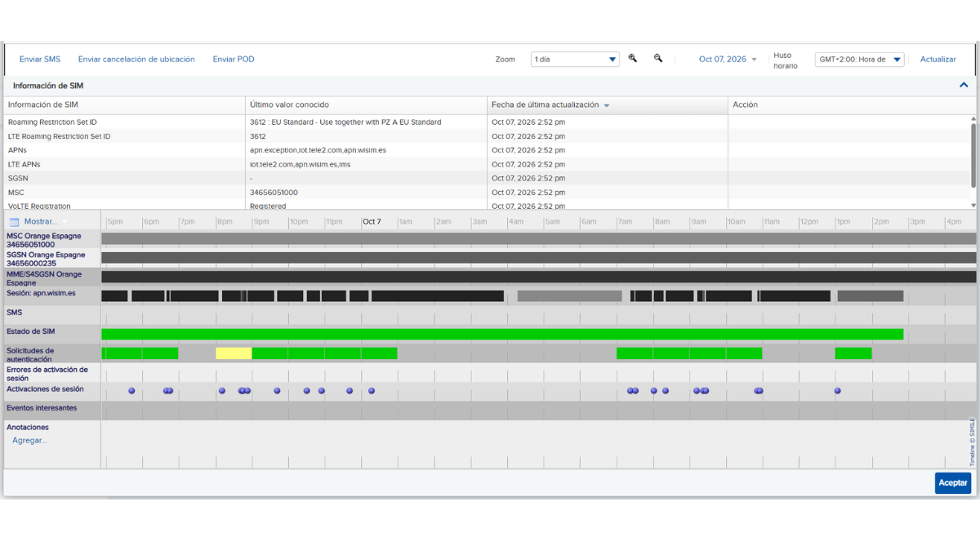This screenshot has height=555, width=980.
Task: Open the Oct 07, 2026 date picker
Action: (728, 60)
